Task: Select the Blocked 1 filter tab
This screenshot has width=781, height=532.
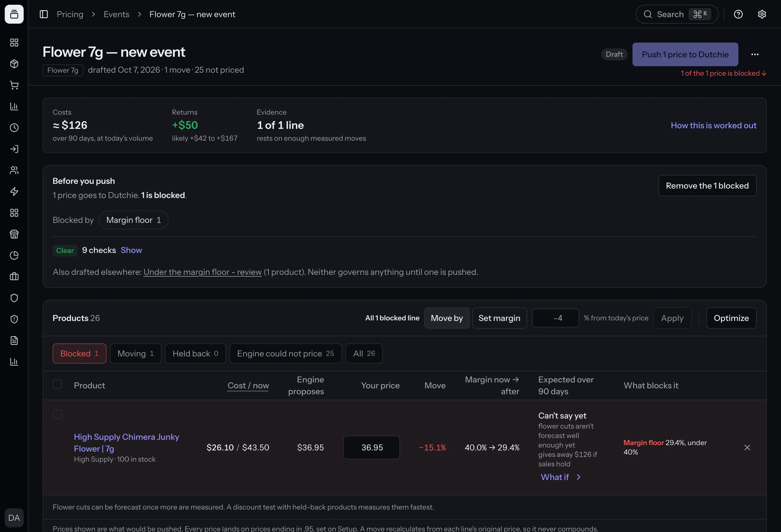Action: pyautogui.click(x=79, y=353)
